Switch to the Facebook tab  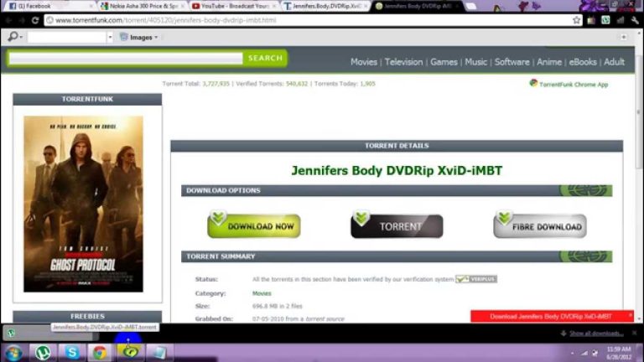(x=51, y=6)
